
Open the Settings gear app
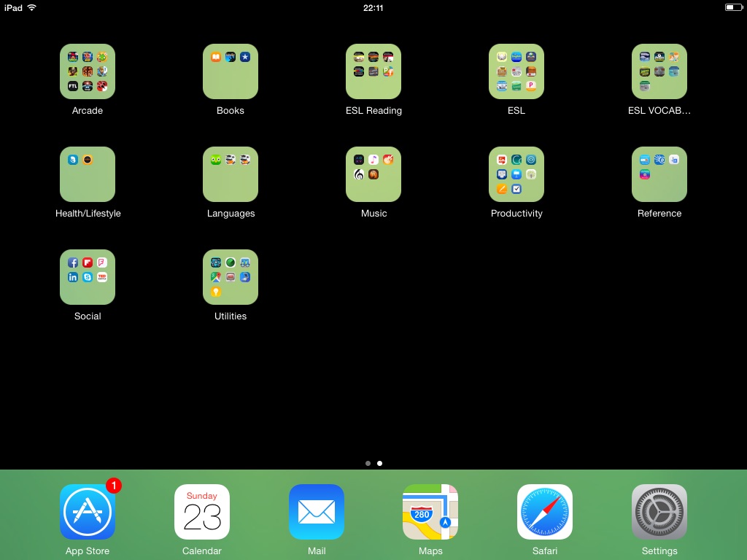659,512
